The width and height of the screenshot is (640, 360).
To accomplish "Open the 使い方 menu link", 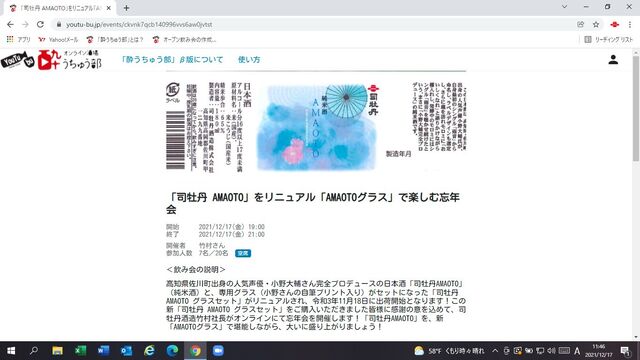I will 249,60.
